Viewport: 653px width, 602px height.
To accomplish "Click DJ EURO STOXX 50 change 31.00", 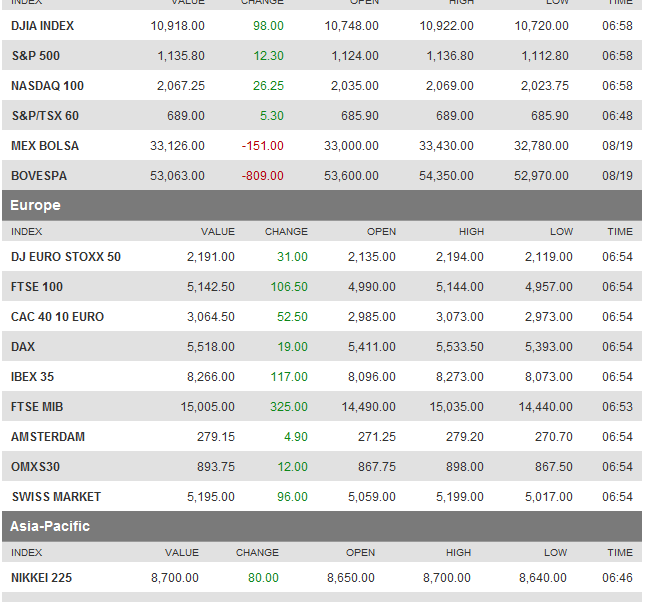I will (292, 256).
